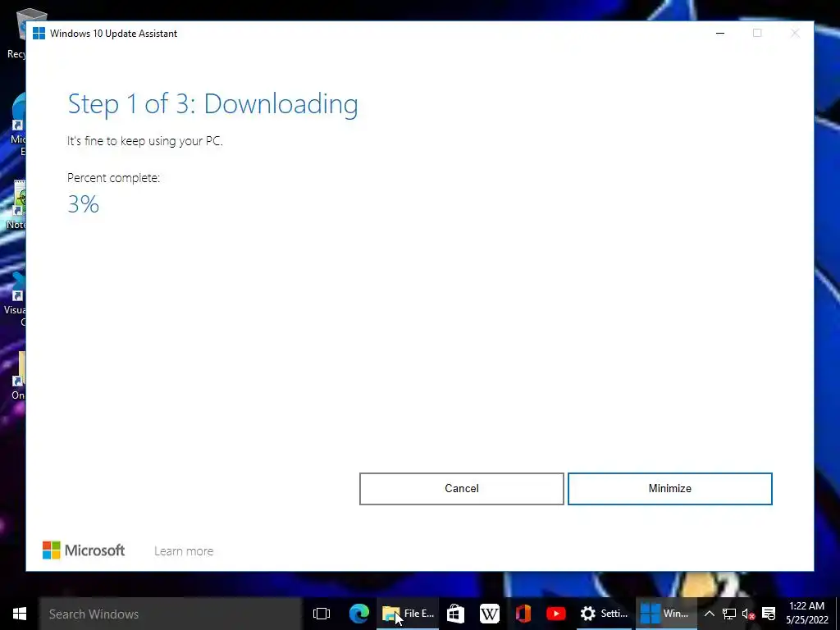Cancel the Windows 10 update download
The height and width of the screenshot is (630, 840).
[x=461, y=489]
